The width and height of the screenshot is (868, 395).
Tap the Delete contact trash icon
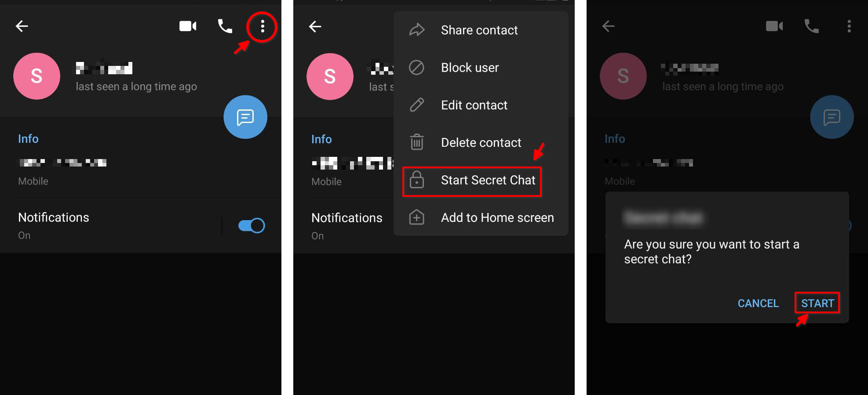pyautogui.click(x=416, y=142)
